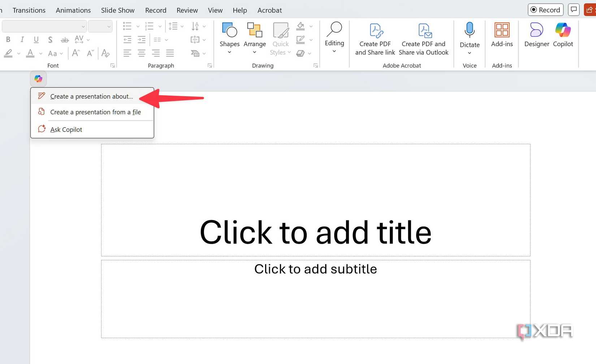Expand the line spacing options

pyautogui.click(x=176, y=26)
